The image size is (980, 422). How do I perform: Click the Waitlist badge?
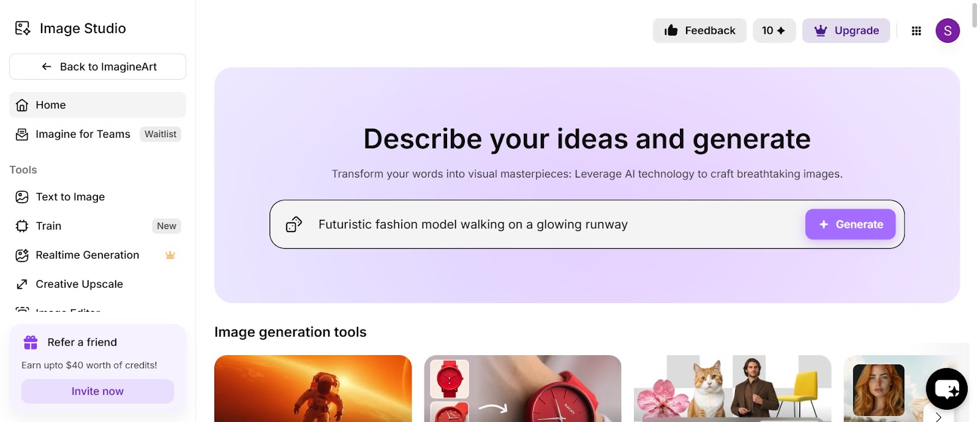point(160,134)
